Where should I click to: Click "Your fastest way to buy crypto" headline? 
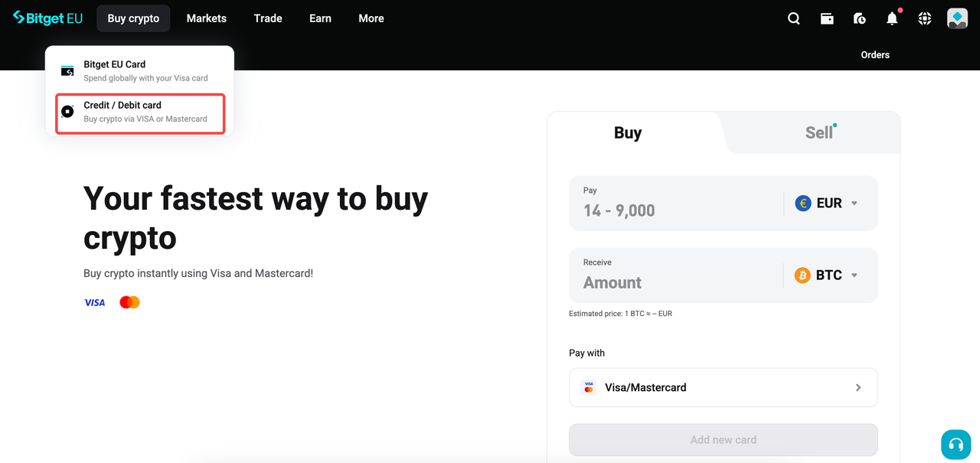256,218
